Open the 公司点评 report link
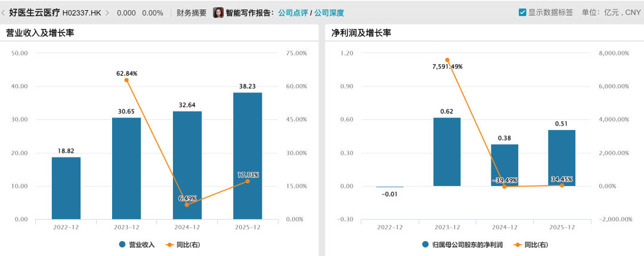 [293, 13]
